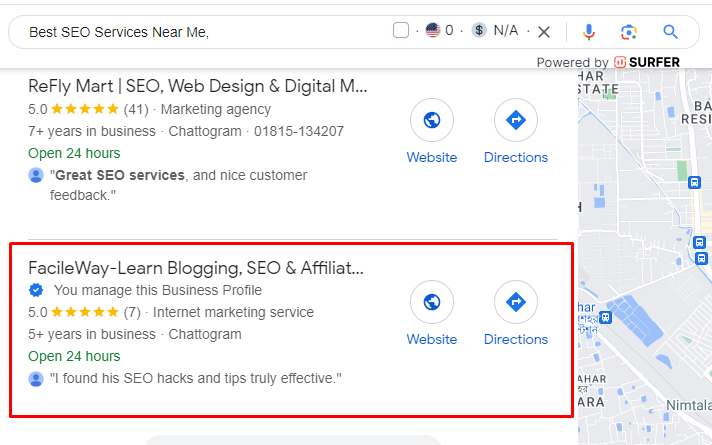
Task: Click '7+ years in business' text
Action: pos(92,131)
